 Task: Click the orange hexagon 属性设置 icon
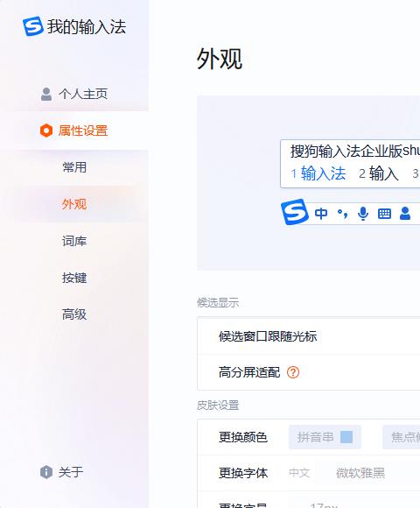[x=46, y=131]
